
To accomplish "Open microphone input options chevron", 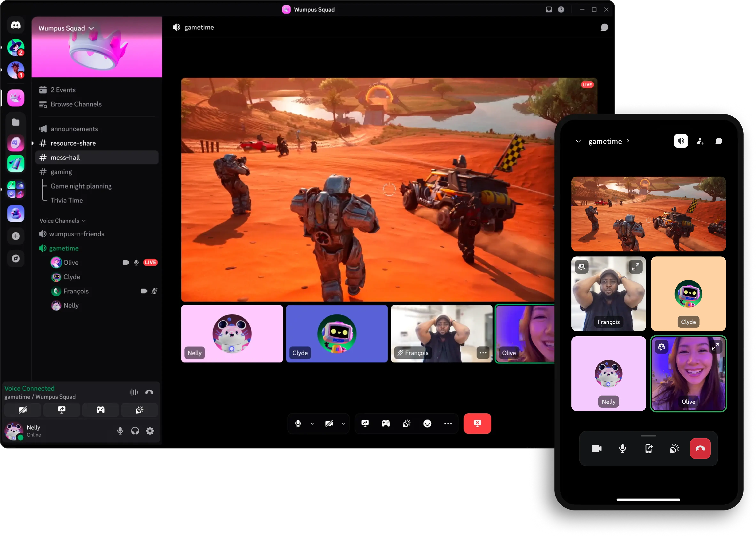I will coord(312,424).
